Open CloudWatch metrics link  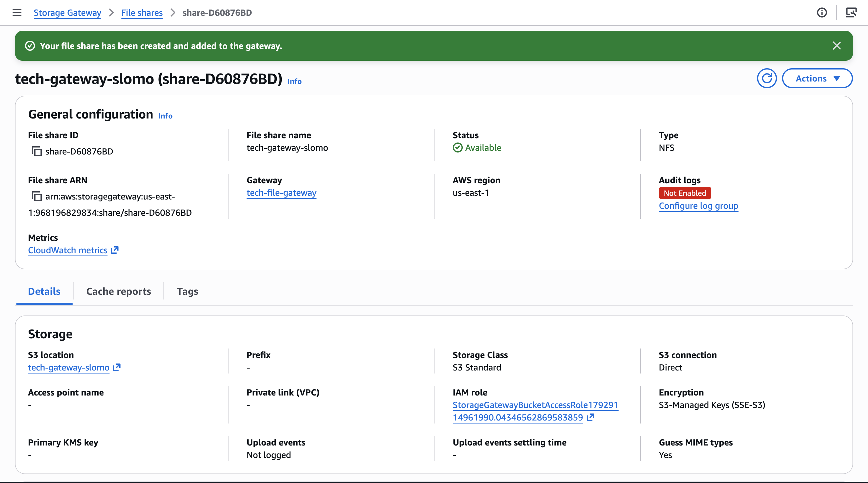tap(68, 250)
